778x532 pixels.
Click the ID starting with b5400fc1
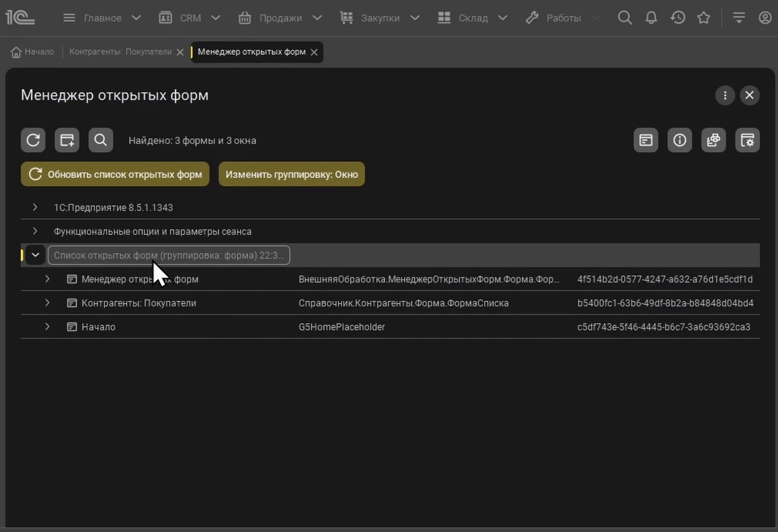pyautogui.click(x=666, y=303)
